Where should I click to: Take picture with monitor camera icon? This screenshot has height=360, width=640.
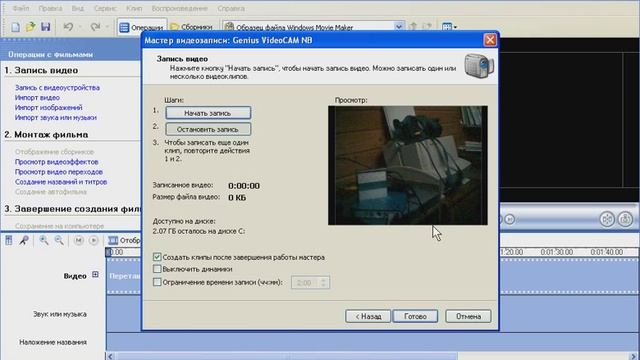click(x=625, y=219)
